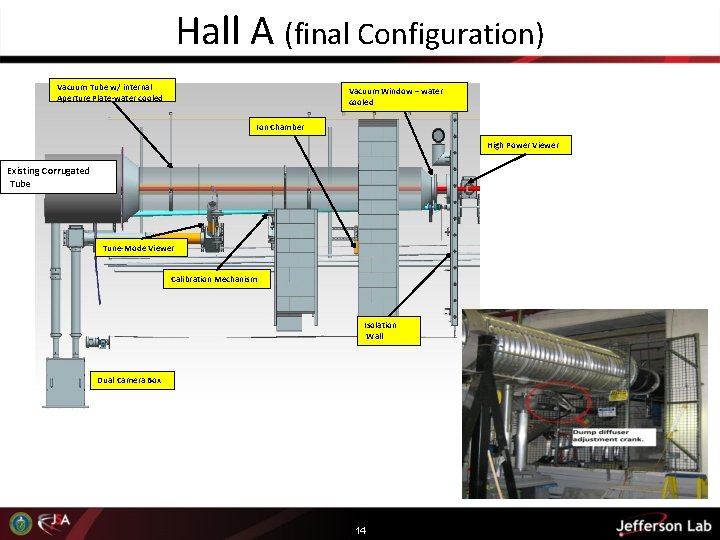Screen dimensions: 720x540
Task: Select the "Dual Camera Box" label
Action: 132,380
